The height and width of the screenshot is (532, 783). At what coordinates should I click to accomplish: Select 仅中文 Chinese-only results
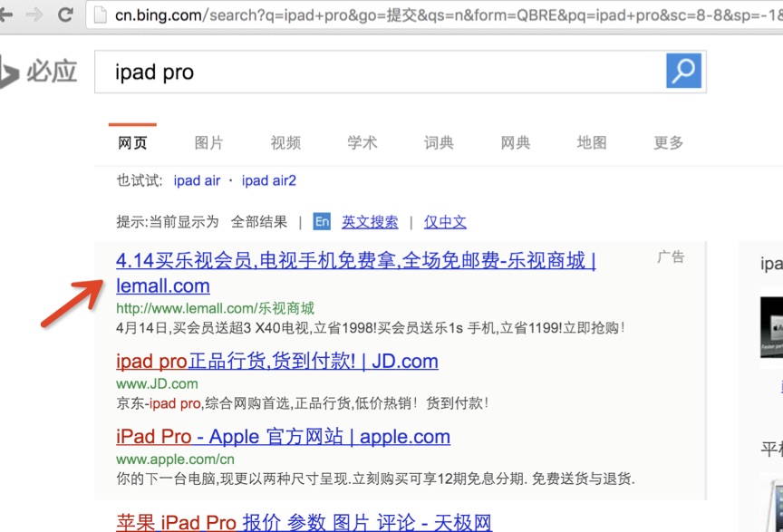pyautogui.click(x=445, y=222)
